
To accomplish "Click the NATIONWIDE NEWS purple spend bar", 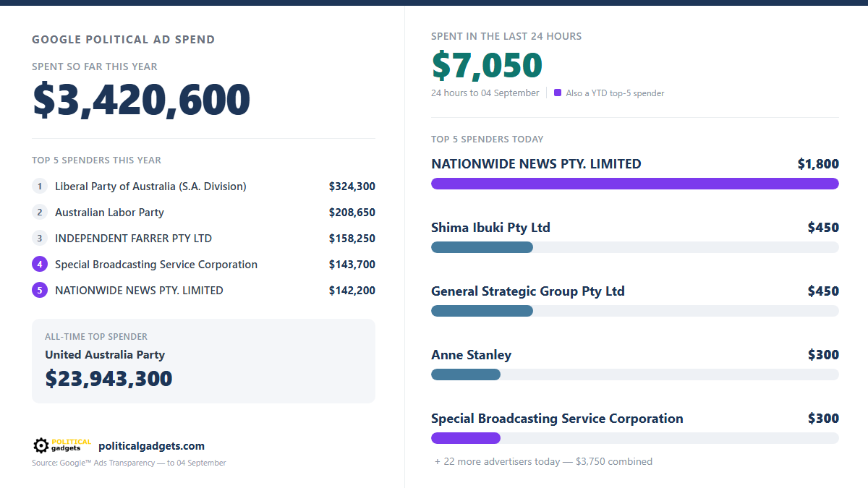I will click(635, 184).
